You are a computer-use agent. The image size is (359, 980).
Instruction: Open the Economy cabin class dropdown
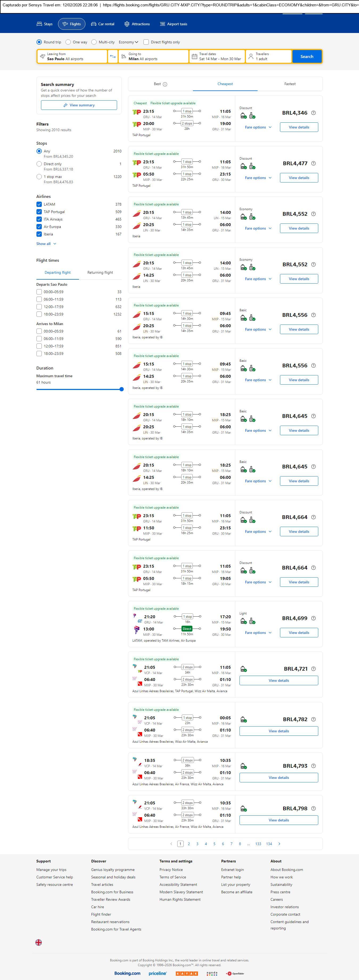pyautogui.click(x=128, y=42)
